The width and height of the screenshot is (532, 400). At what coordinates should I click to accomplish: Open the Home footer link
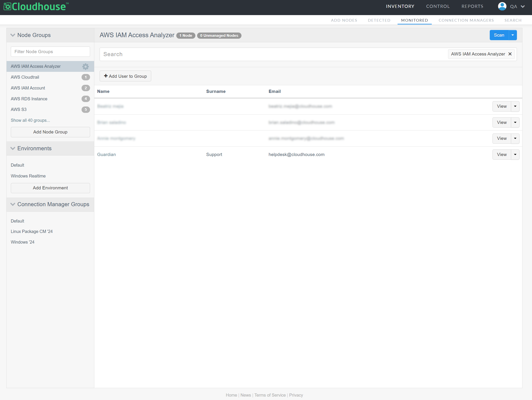coord(231,395)
